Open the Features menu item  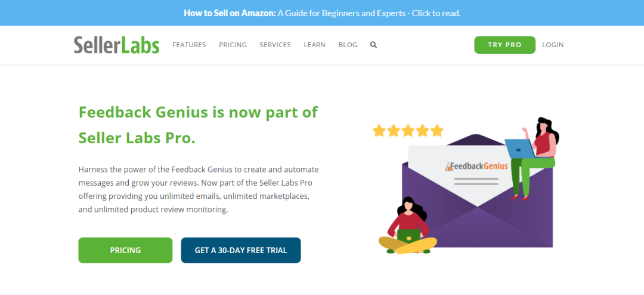point(190,45)
